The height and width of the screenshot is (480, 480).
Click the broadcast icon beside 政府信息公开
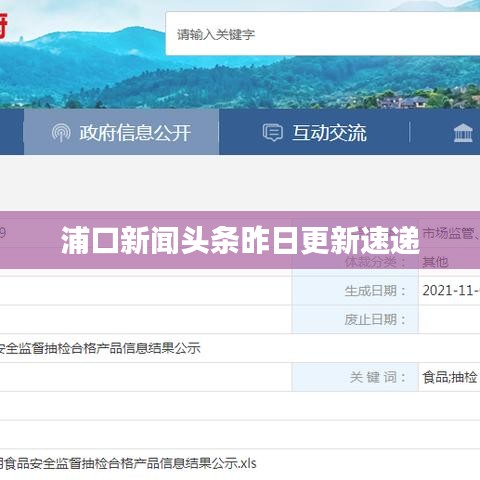click(61, 133)
